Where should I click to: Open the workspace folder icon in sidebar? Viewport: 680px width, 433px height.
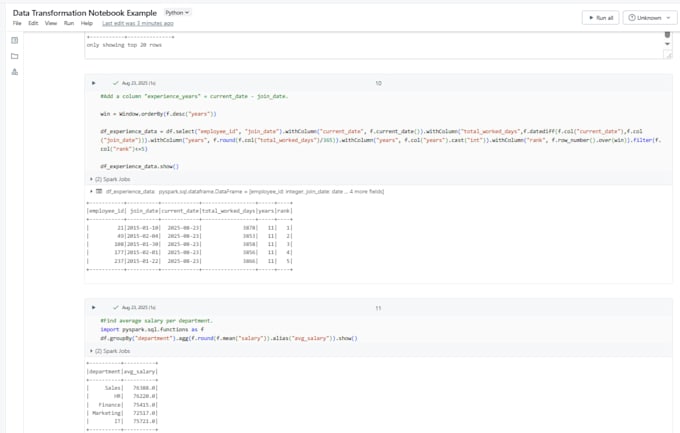(15, 56)
